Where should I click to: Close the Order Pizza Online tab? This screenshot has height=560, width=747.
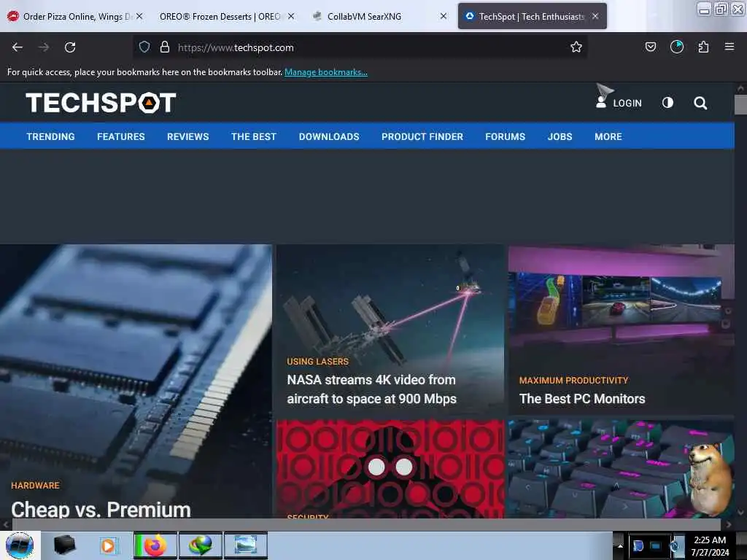(x=139, y=16)
